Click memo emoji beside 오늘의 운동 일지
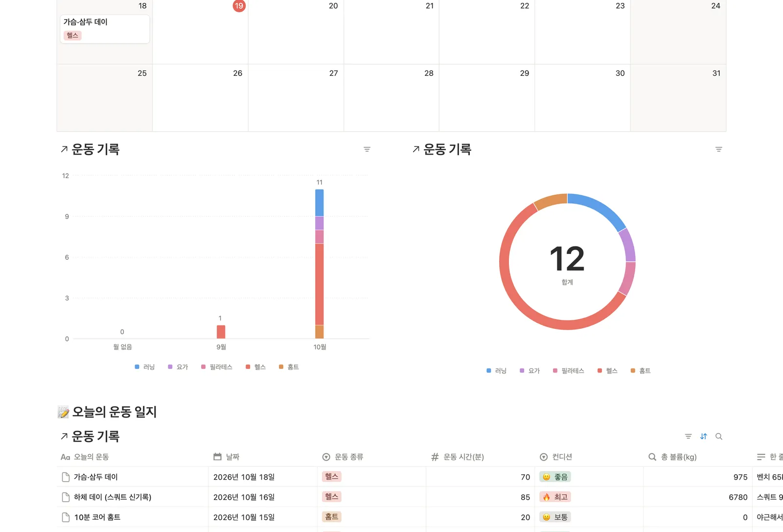Image resolution: width=783 pixels, height=532 pixels. (x=63, y=412)
